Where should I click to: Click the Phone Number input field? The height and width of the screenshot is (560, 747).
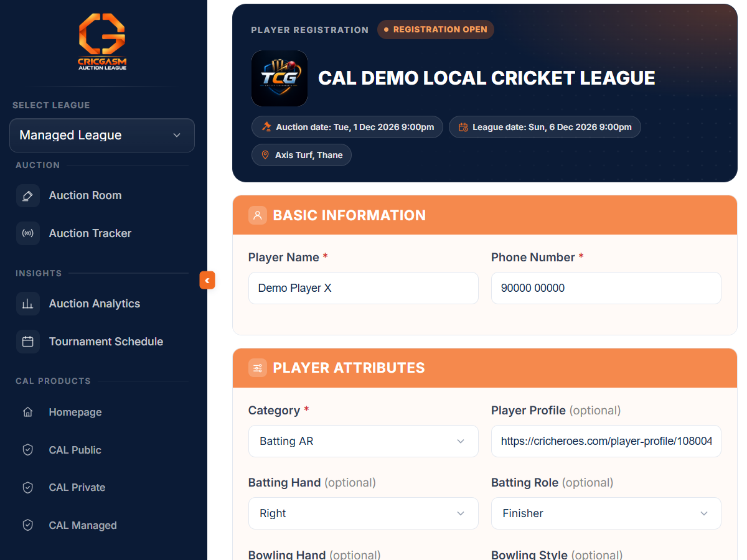[x=606, y=288]
